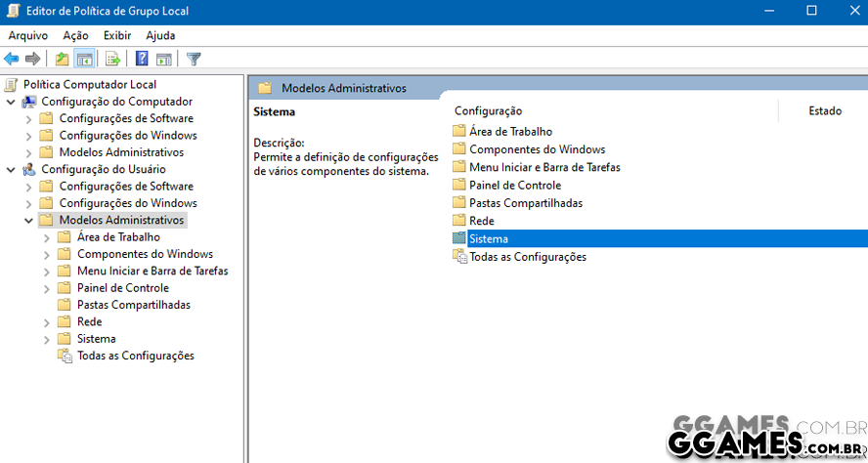Click the Forward arrow toolbar icon
The height and width of the screenshot is (463, 868).
[x=32, y=59]
